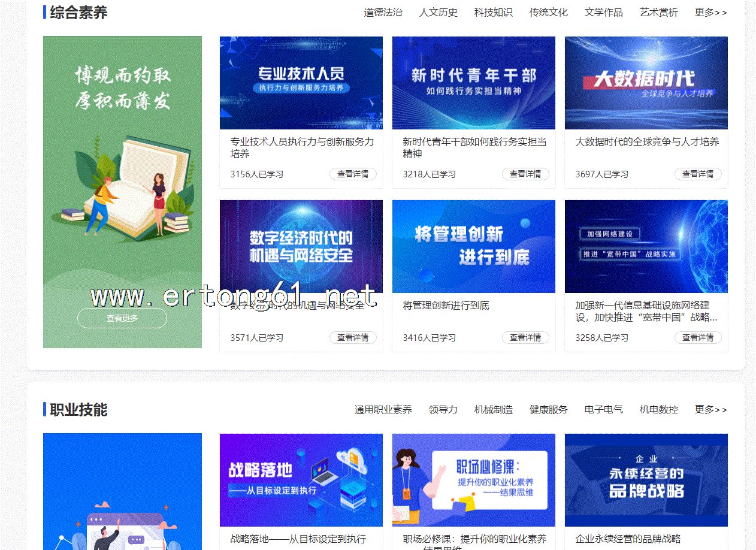Switch to the 艺术赏析 tab
This screenshot has width=756, height=550.
pos(658,12)
